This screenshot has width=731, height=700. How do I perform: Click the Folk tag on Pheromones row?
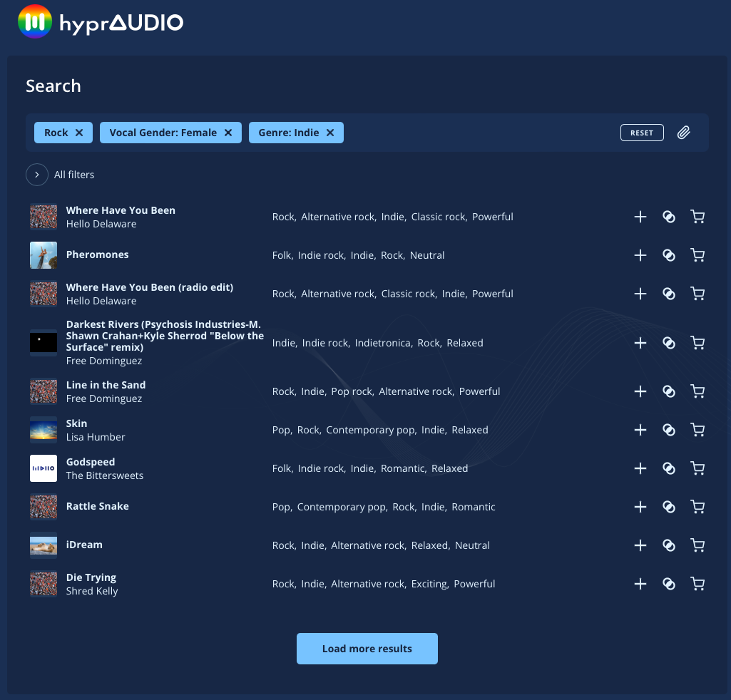coord(282,255)
